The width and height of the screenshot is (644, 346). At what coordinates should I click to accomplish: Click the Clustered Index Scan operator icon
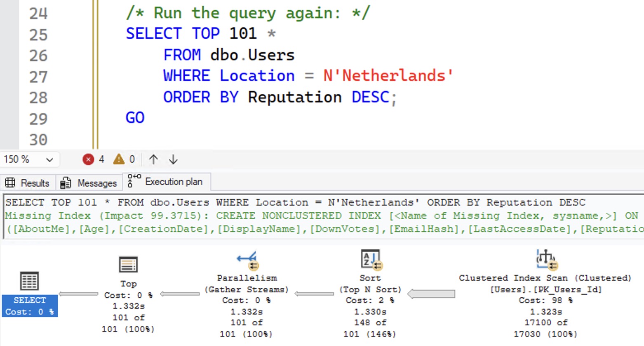pyautogui.click(x=545, y=259)
